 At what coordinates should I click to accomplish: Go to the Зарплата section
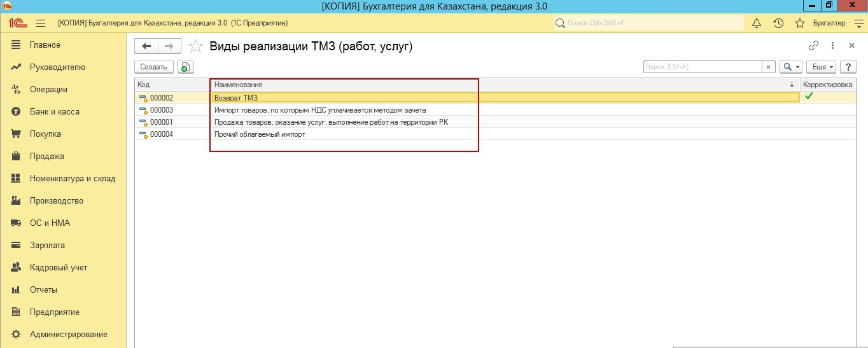[x=47, y=246]
